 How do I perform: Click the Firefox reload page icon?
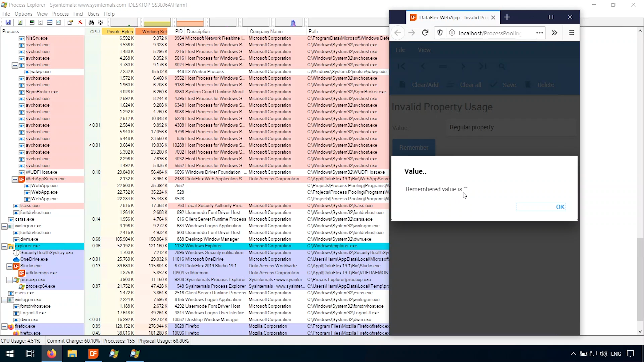(425, 33)
